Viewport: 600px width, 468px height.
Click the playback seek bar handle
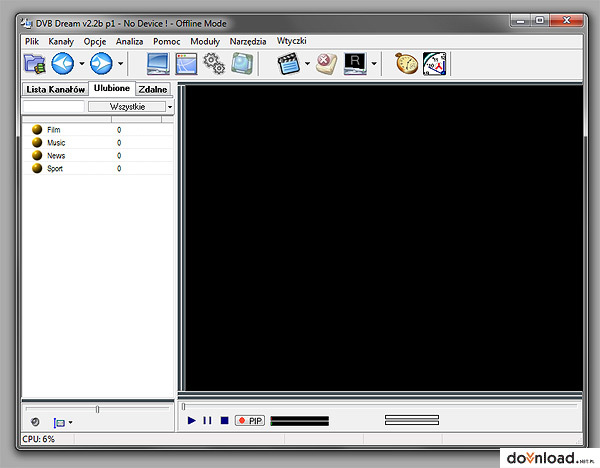(184, 406)
